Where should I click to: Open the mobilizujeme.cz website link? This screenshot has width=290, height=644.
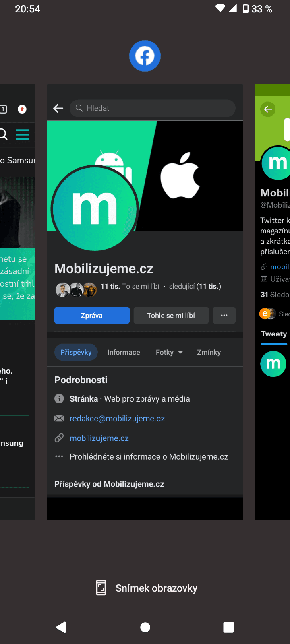(99, 438)
